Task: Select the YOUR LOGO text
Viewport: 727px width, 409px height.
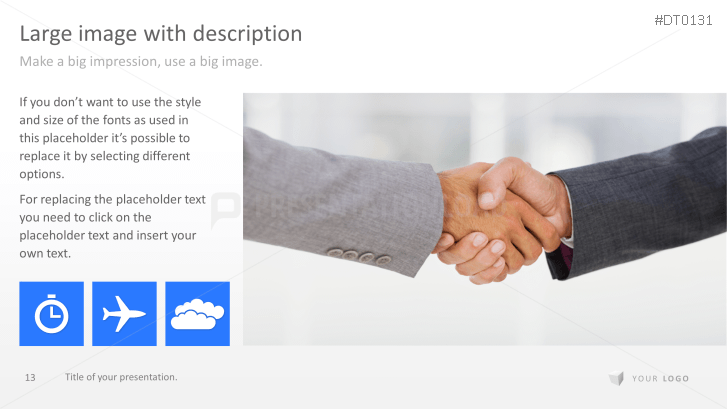Action: (x=660, y=378)
